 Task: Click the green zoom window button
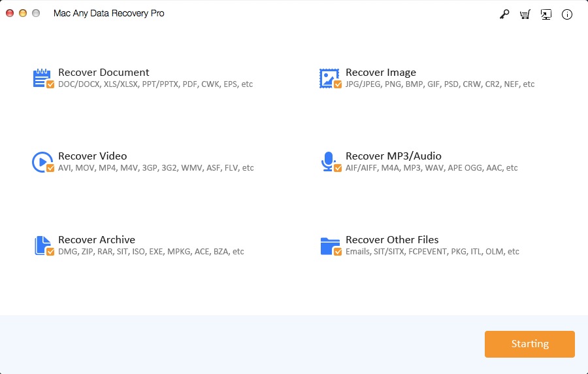click(36, 13)
